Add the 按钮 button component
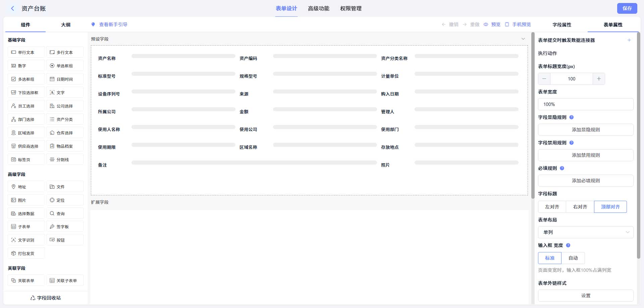The height and width of the screenshot is (308, 644). coord(65,240)
